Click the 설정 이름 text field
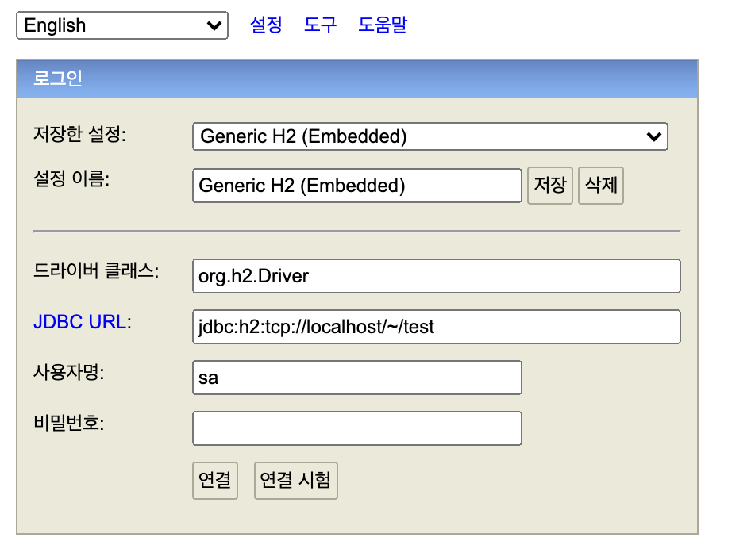Screen dimensions: 751x560 [x=356, y=186]
